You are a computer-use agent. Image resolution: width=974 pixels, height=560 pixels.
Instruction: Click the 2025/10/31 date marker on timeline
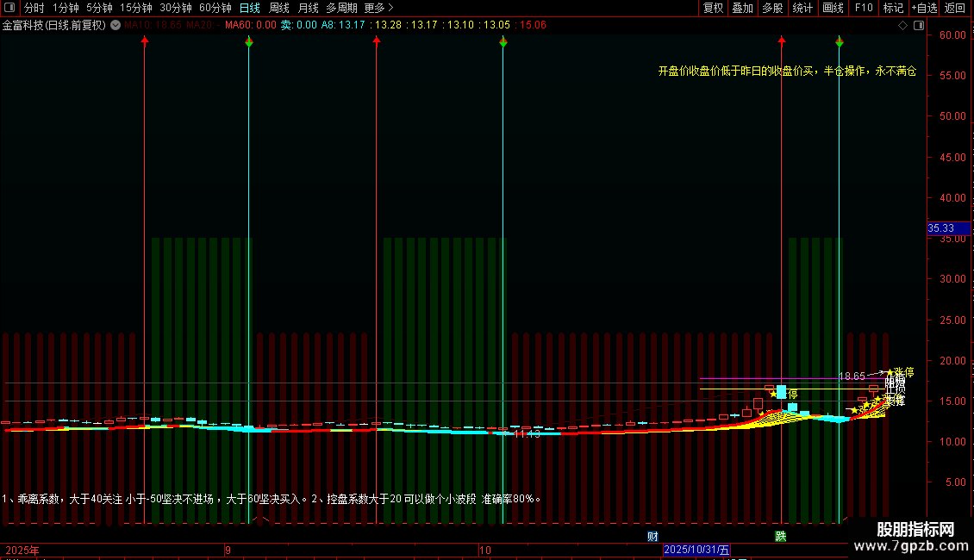tap(696, 550)
